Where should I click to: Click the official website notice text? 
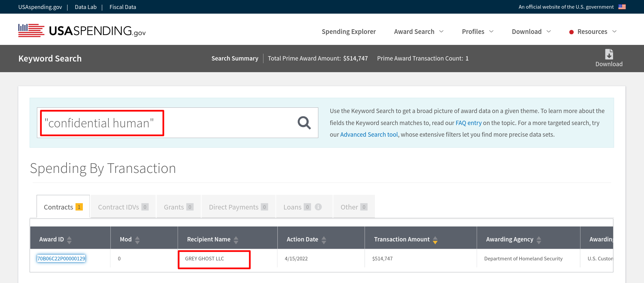coord(566,7)
